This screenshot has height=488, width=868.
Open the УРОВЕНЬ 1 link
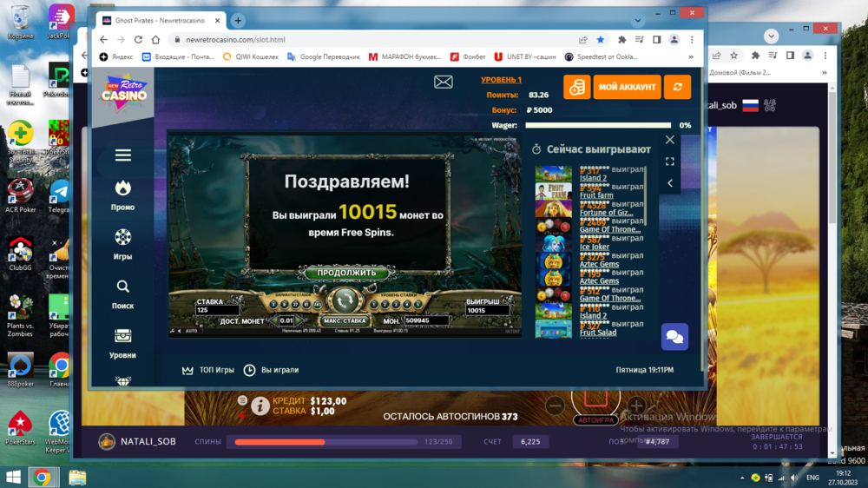click(x=501, y=80)
